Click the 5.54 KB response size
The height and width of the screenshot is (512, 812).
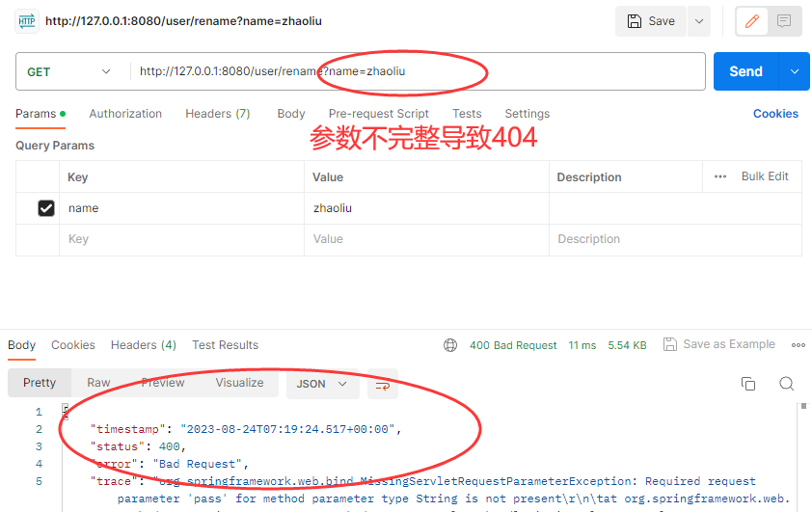pos(627,345)
